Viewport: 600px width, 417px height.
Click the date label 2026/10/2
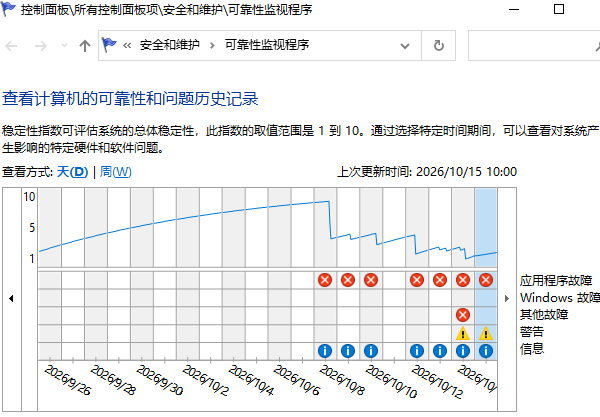pyautogui.click(x=205, y=380)
